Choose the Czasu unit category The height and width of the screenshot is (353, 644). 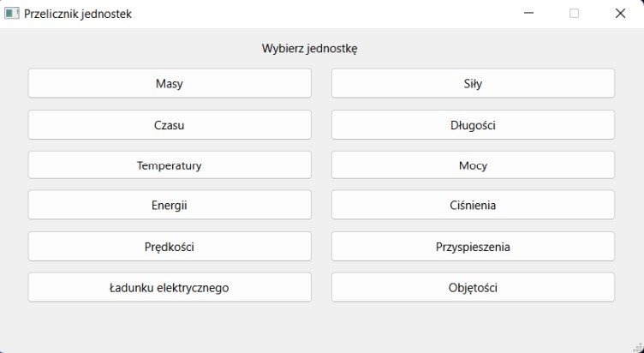(170, 125)
